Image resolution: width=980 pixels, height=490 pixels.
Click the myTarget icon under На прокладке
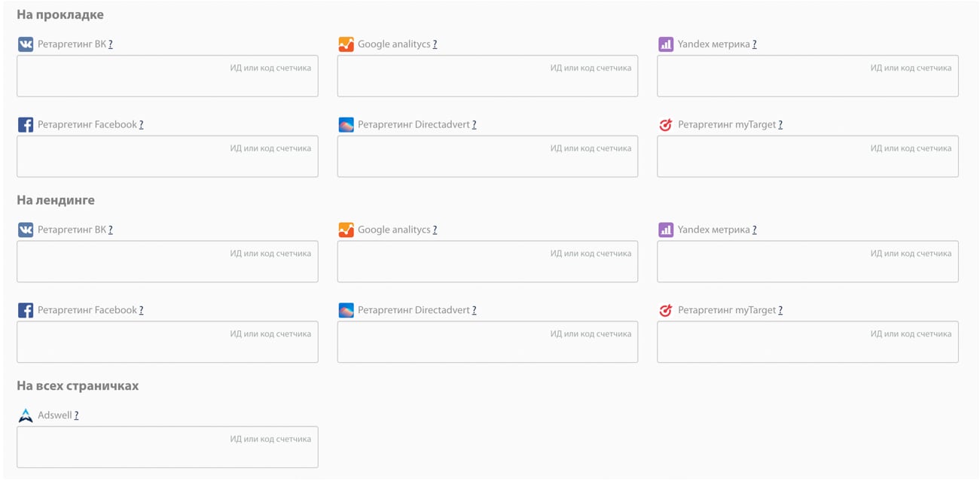665,125
